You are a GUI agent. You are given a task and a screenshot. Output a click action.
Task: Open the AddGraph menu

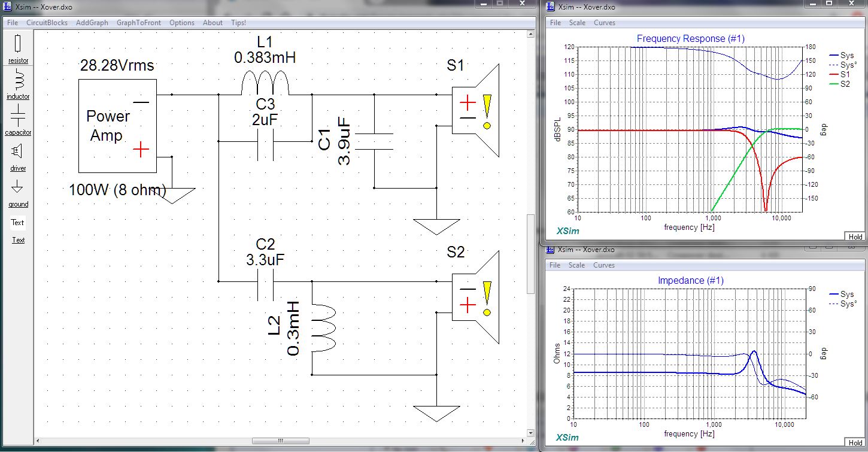click(x=92, y=23)
